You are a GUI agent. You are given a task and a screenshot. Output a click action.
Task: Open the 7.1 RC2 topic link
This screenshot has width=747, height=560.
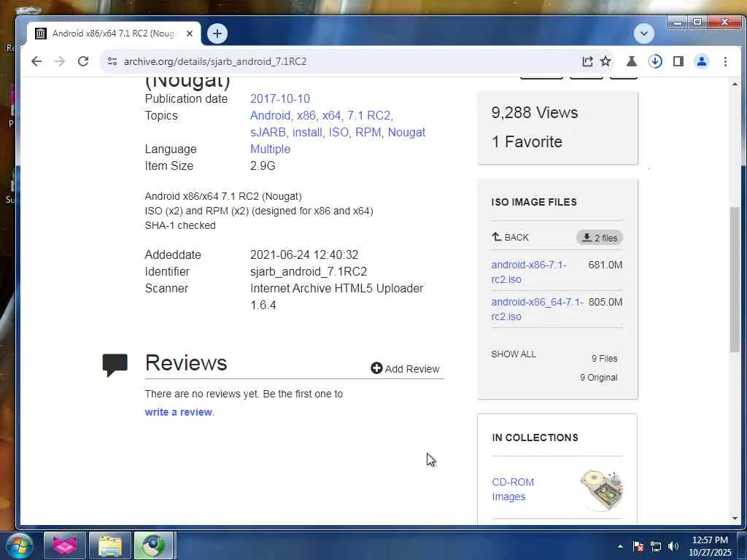coord(368,115)
